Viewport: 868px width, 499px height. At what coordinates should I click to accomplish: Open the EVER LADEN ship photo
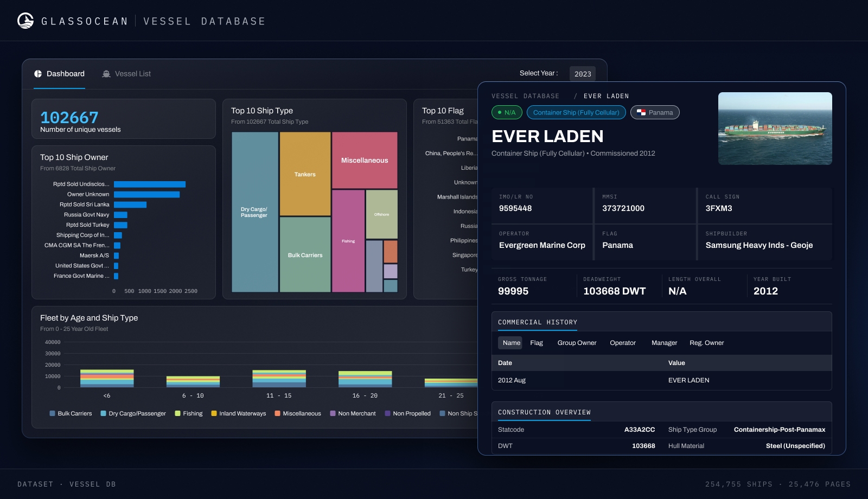[775, 129]
